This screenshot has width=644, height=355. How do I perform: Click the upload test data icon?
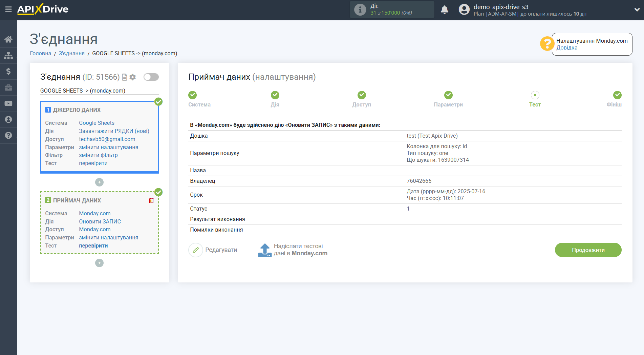pos(265,250)
